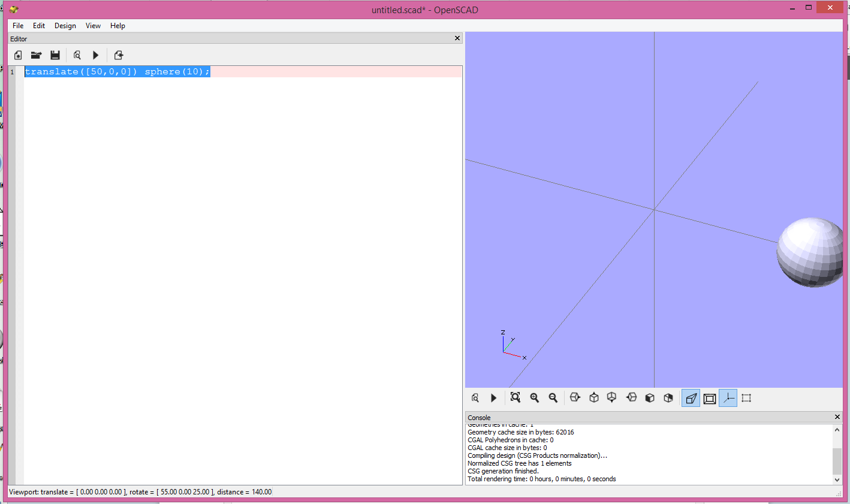Close the Editor panel
The image size is (850, 504).
tap(457, 38)
